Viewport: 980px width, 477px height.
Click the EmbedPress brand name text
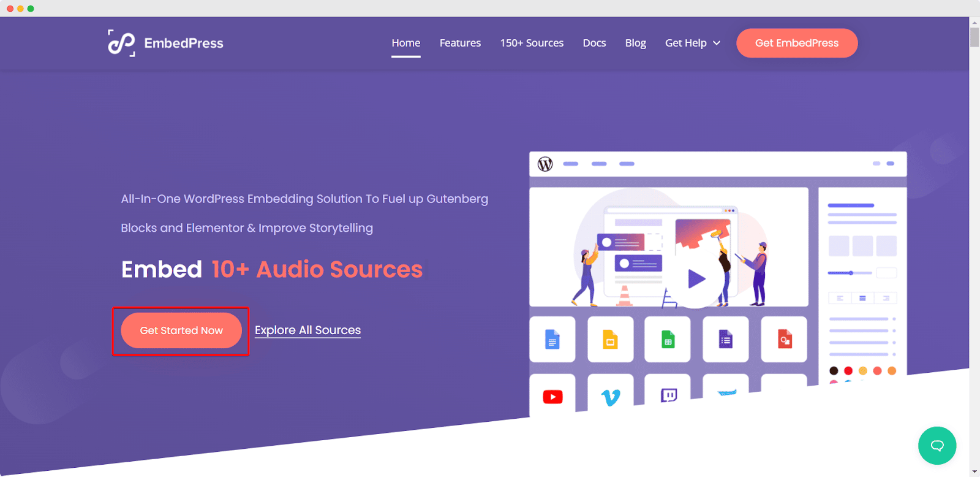[x=184, y=43]
